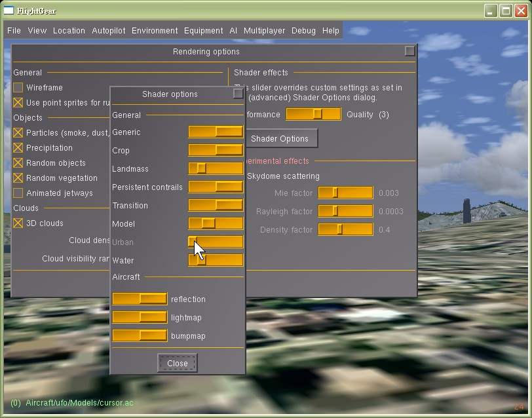Adjust the aircraft reflection slider
The image size is (532, 418).
(x=140, y=299)
